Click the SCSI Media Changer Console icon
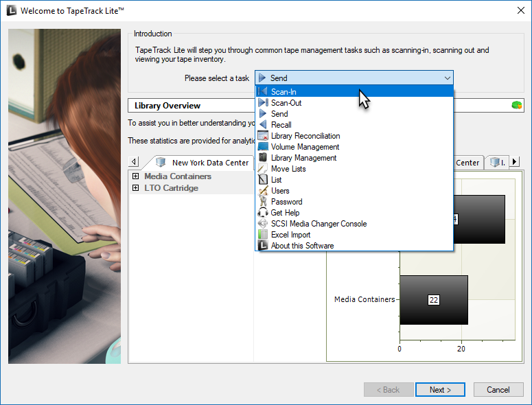 click(x=263, y=224)
